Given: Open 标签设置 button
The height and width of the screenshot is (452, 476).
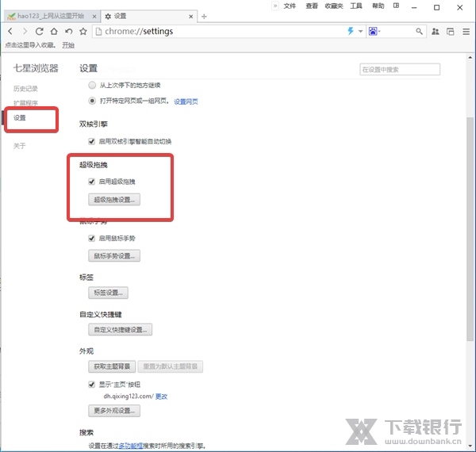Looking at the screenshot, I should point(108,293).
